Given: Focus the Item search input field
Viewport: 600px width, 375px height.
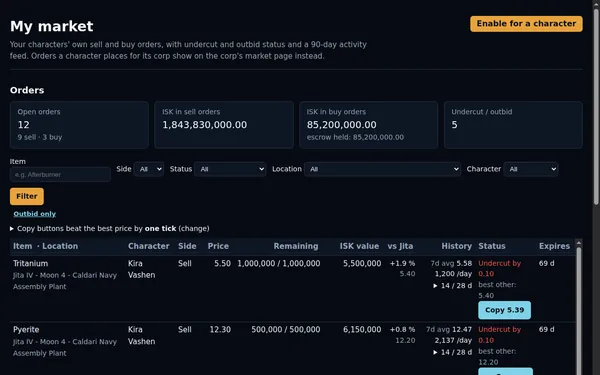Looking at the screenshot, I should (x=60, y=174).
